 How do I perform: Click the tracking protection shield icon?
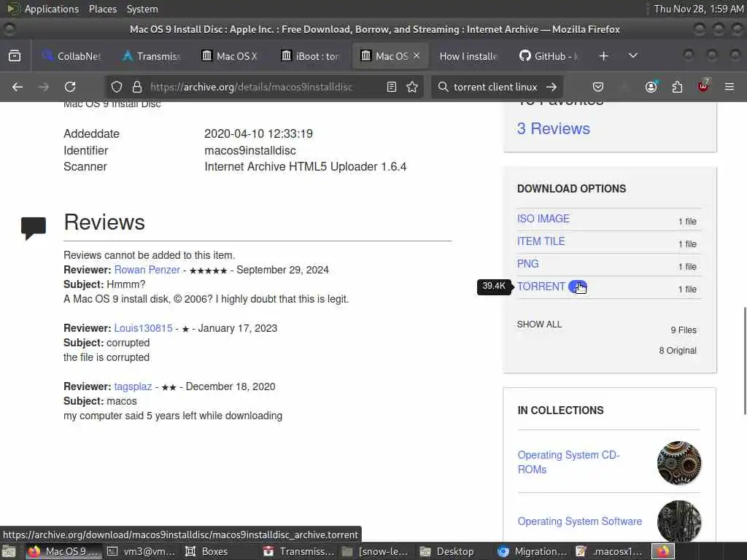coord(117,87)
